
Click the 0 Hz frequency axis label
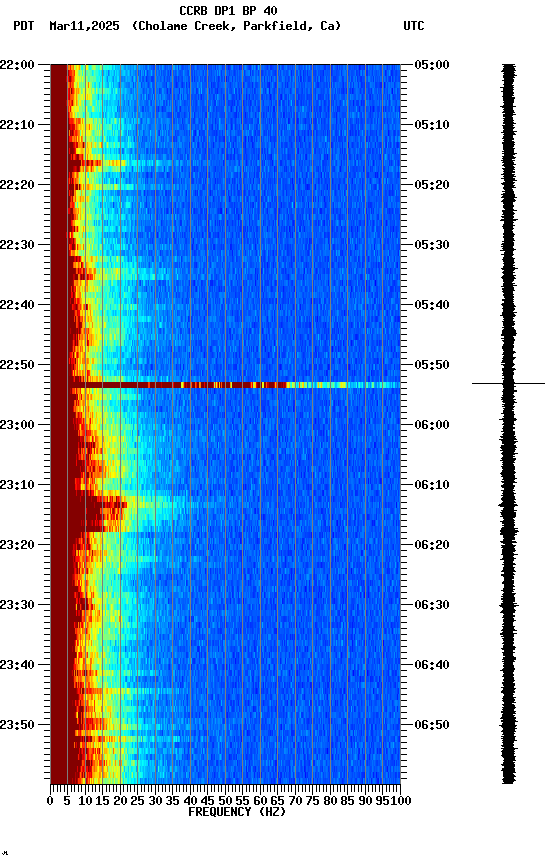50,802
